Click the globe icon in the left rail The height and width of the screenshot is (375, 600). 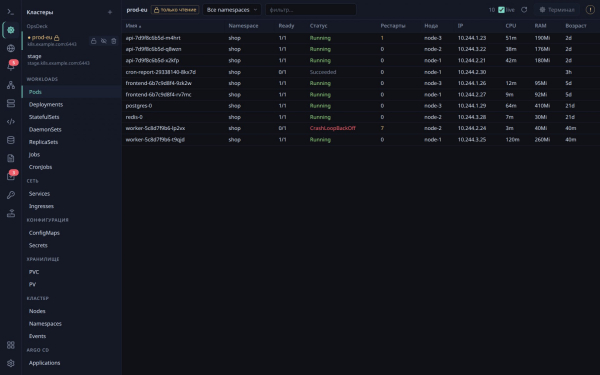(x=11, y=48)
